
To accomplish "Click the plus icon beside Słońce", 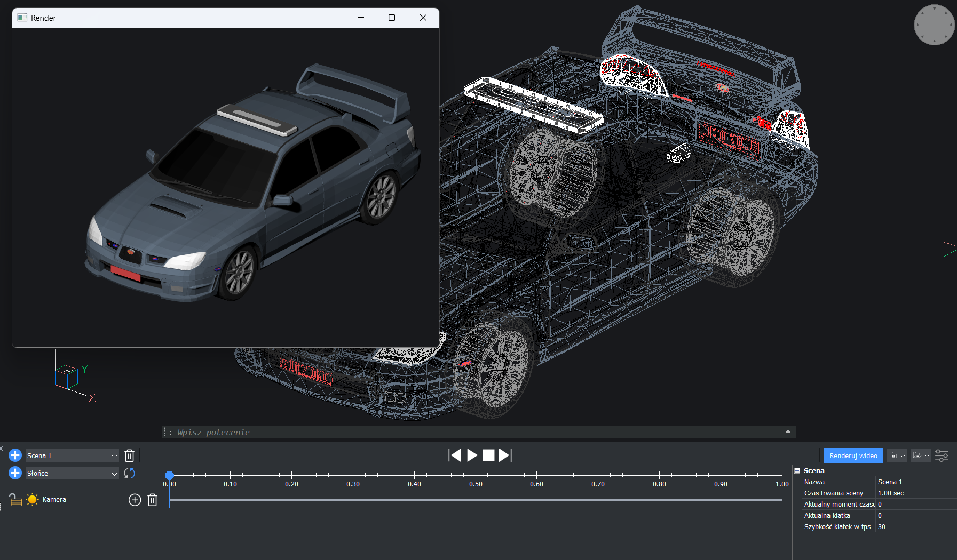I will (x=15, y=473).
